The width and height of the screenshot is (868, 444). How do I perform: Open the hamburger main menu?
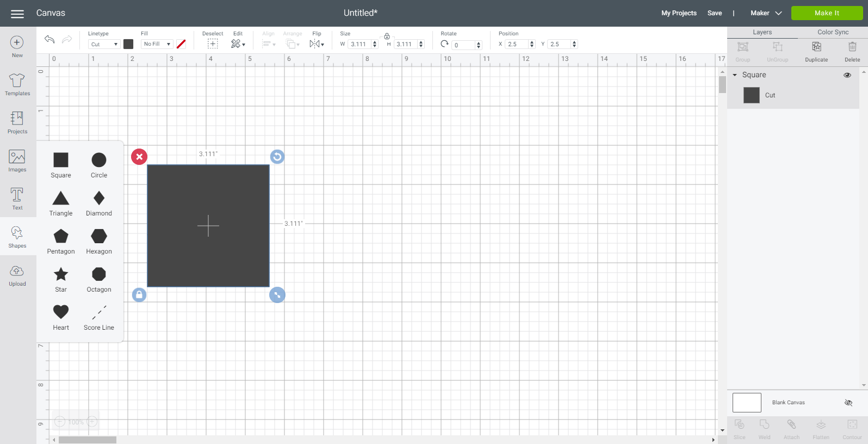tap(17, 14)
